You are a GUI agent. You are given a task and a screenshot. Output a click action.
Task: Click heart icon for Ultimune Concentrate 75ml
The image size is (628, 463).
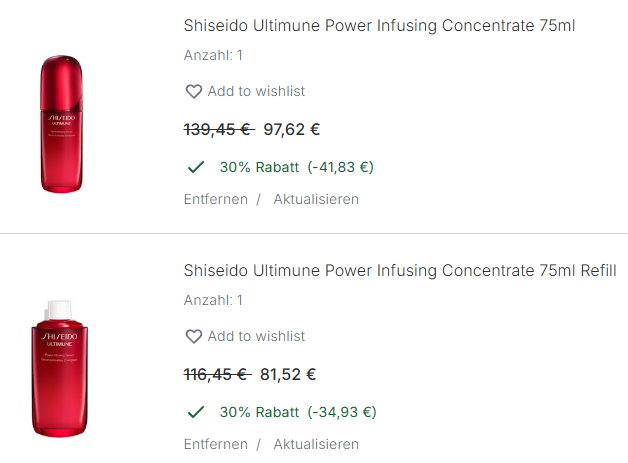tap(194, 91)
